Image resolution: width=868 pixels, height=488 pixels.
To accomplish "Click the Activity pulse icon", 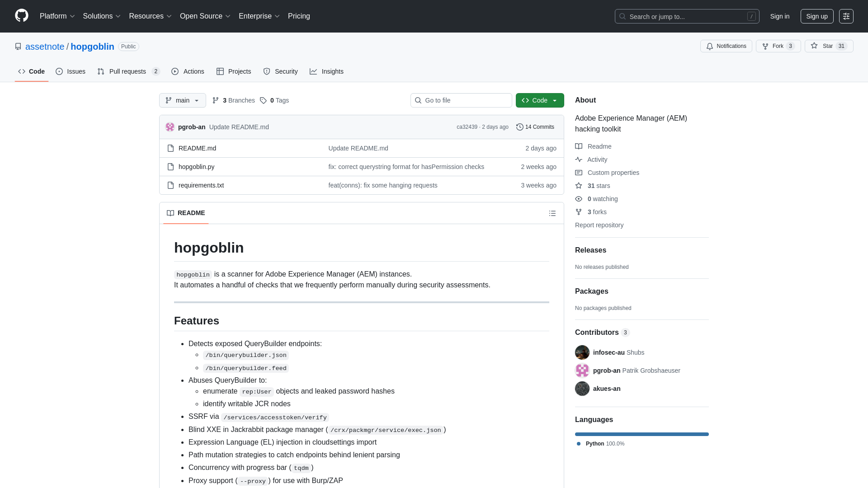I will point(579,160).
